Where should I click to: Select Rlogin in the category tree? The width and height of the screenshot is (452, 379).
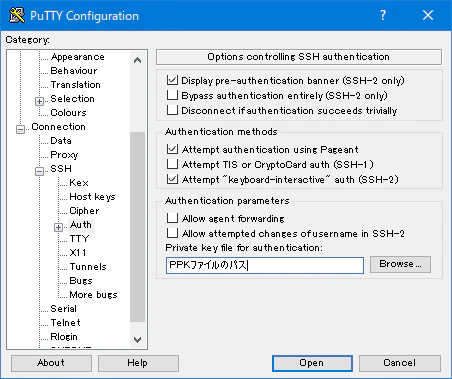tap(64, 337)
